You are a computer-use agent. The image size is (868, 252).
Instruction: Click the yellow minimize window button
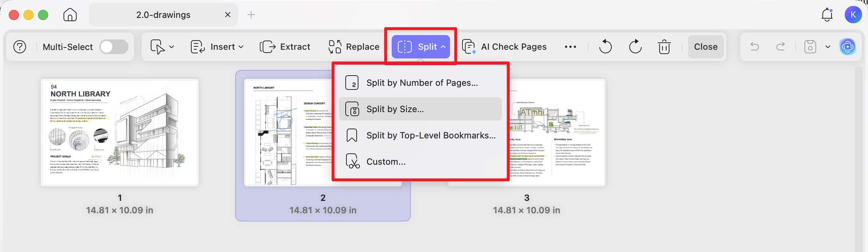[x=28, y=15]
